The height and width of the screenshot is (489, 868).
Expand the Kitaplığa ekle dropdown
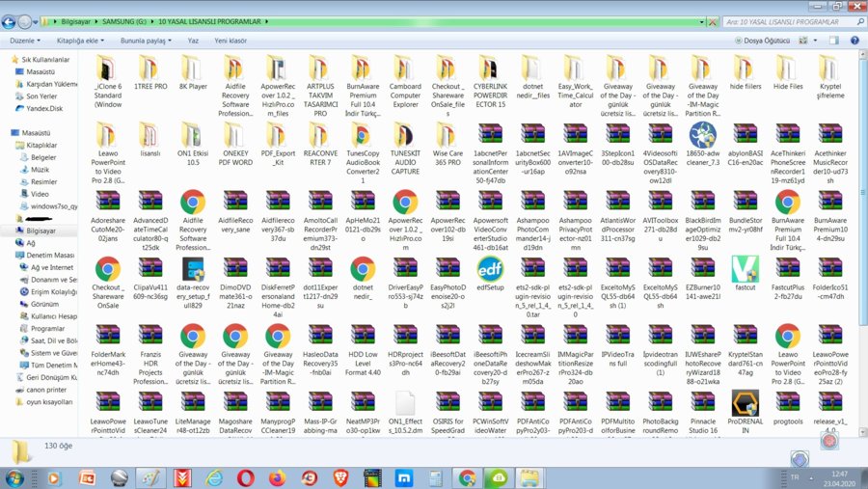(81, 41)
